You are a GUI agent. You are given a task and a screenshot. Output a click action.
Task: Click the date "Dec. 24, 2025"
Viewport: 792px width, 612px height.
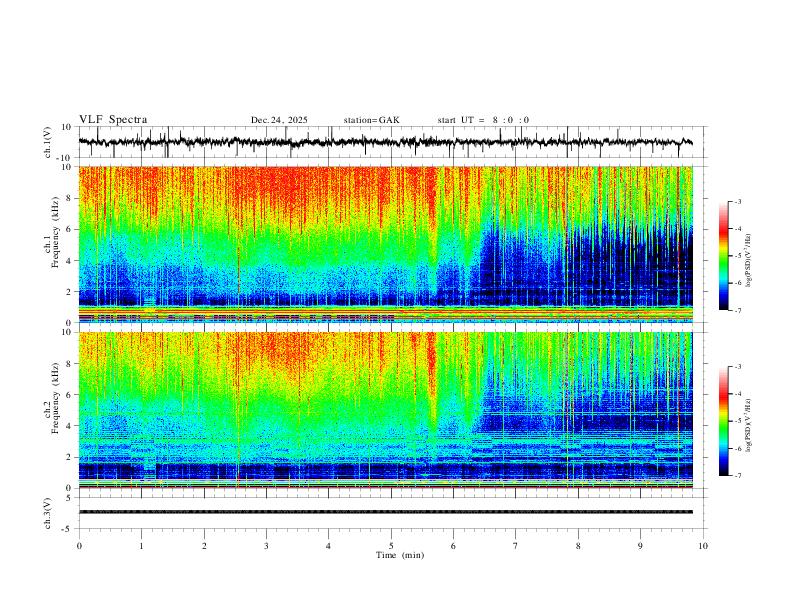pyautogui.click(x=279, y=120)
